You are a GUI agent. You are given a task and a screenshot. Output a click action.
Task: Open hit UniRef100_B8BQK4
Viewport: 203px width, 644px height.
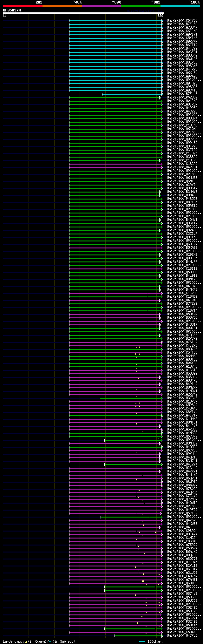pos(182,119)
